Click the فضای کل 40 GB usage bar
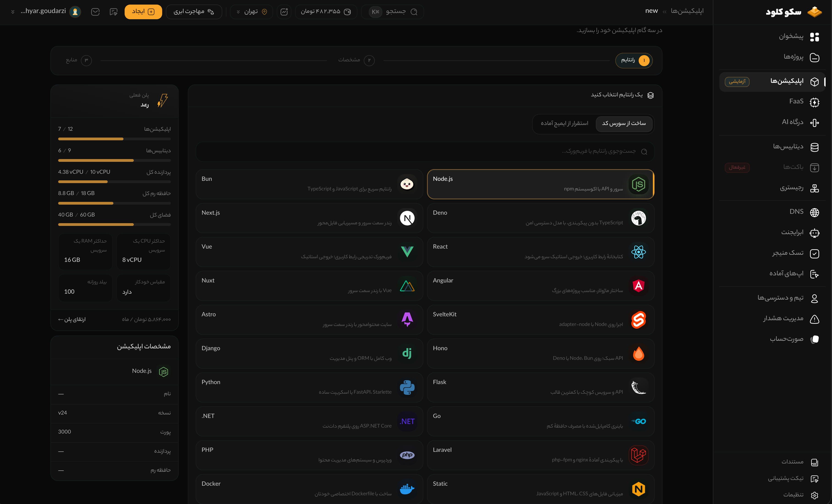This screenshot has height=504, width=832. [x=115, y=225]
